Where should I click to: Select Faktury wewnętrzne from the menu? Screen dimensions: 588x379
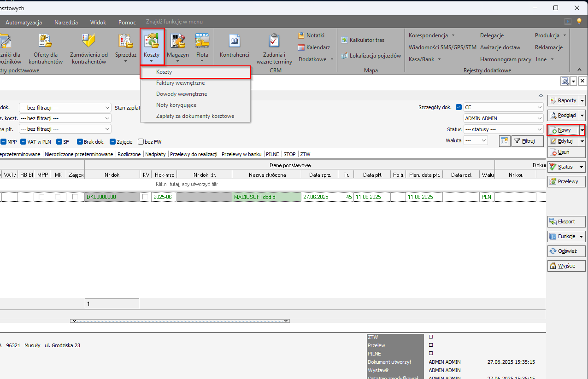coord(180,83)
